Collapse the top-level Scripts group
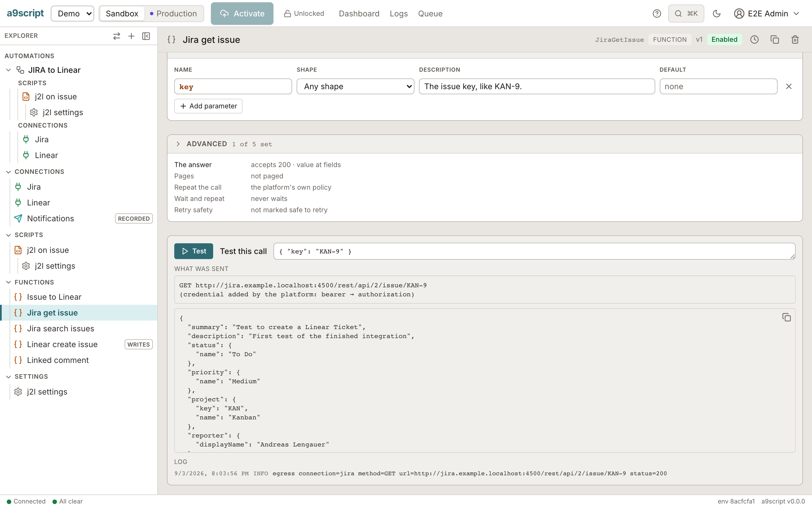The width and height of the screenshot is (812, 508). (9, 235)
